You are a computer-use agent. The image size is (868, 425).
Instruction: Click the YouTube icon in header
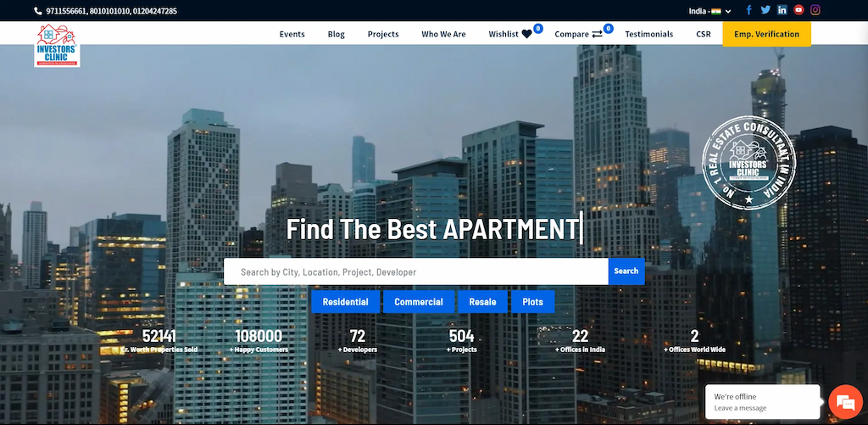click(798, 10)
